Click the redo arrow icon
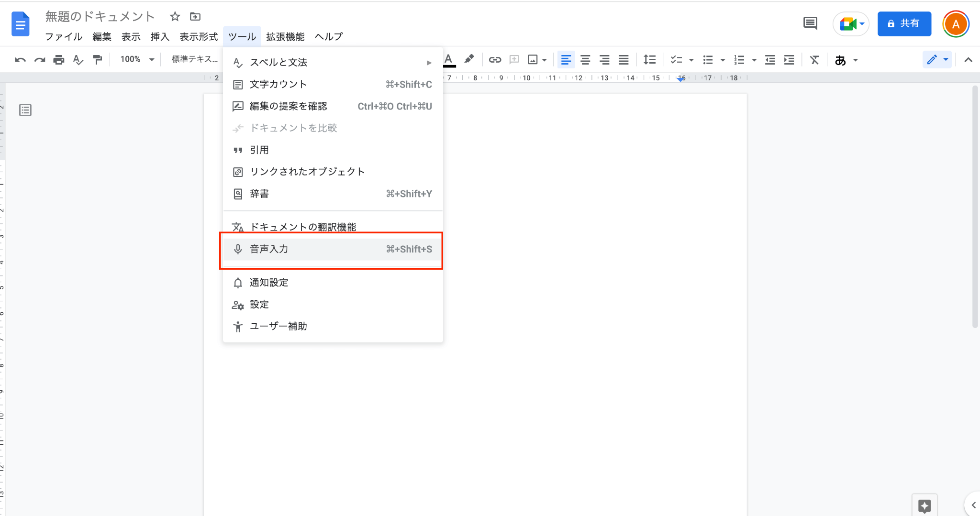980x516 pixels. coord(40,60)
